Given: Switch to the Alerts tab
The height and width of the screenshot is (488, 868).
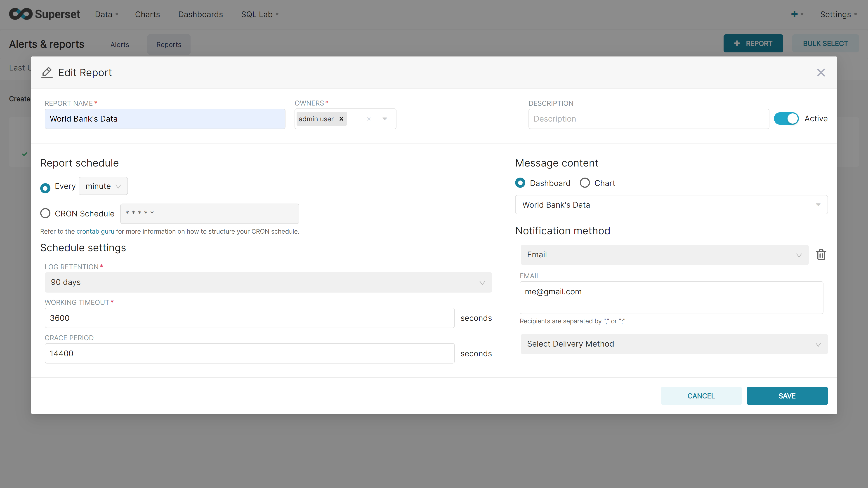Looking at the screenshot, I should (x=120, y=45).
